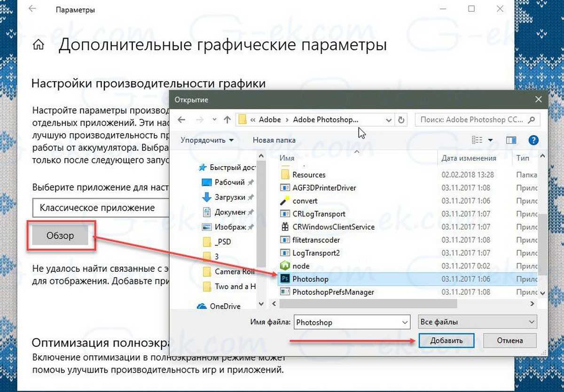Screen dimensions: 564x392
Task: Open the Упорядочить dropdown menu
Action: click(x=207, y=140)
